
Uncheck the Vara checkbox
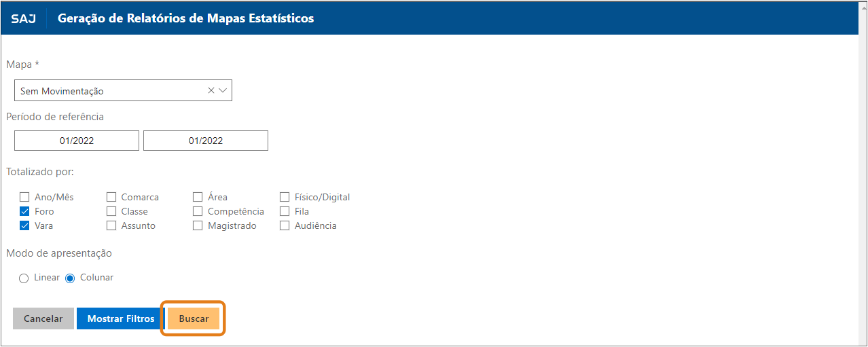coord(25,225)
